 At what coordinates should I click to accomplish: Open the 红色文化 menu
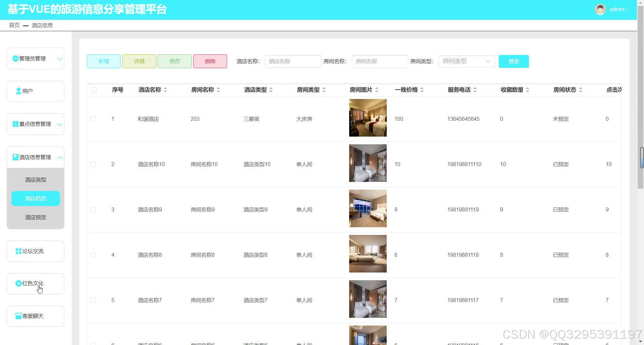(x=36, y=284)
